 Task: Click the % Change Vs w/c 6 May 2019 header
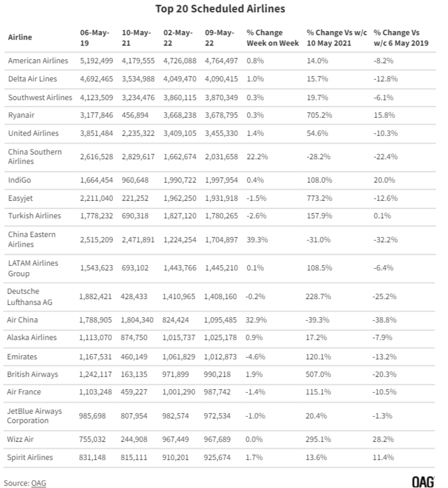tap(401, 37)
